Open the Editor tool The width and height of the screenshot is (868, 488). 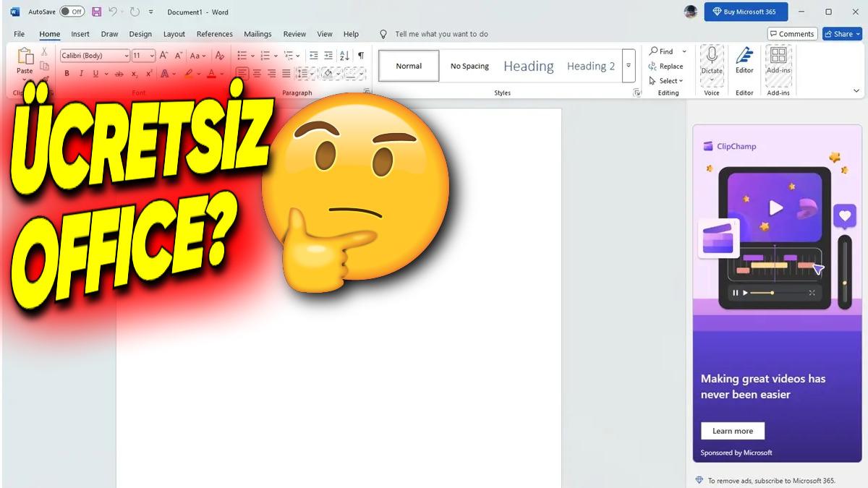pos(744,61)
